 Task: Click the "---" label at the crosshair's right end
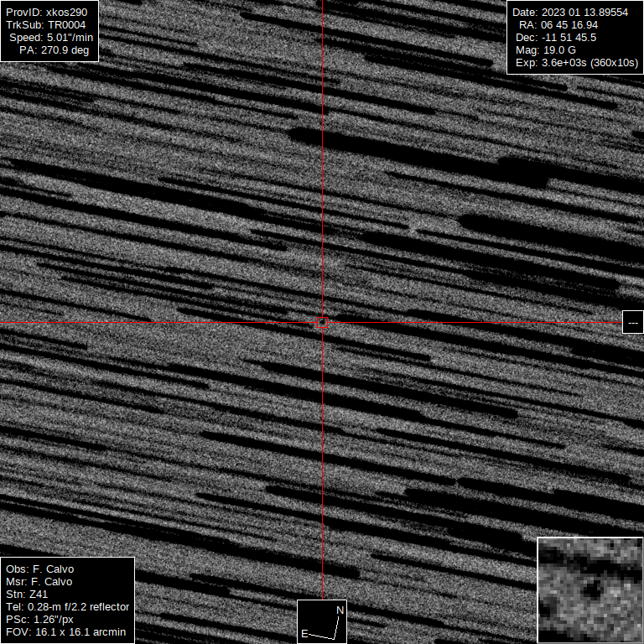point(633,322)
